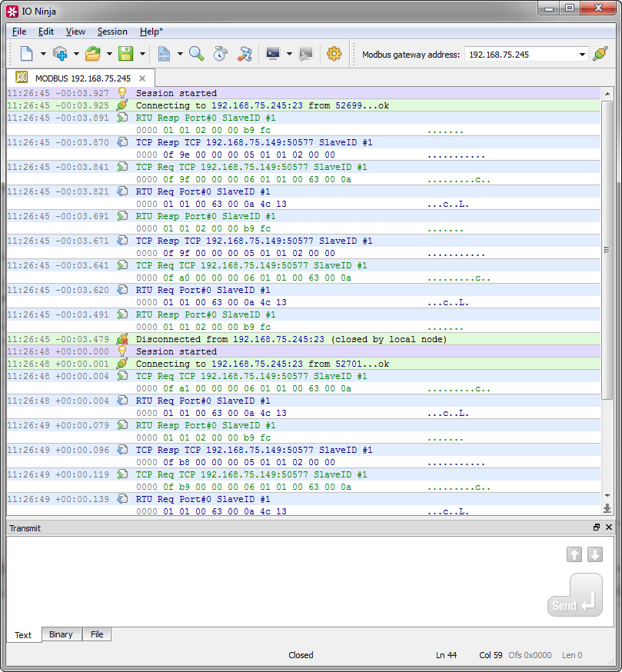
Task: Click the vertical scrollbar of the log
Action: click(607, 249)
